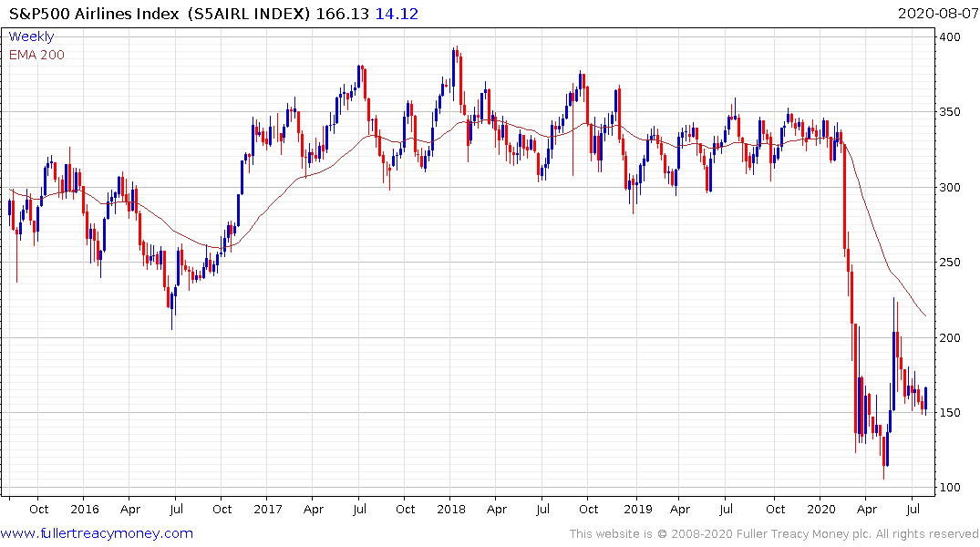Click the 2018 label on the time axis

(451, 509)
